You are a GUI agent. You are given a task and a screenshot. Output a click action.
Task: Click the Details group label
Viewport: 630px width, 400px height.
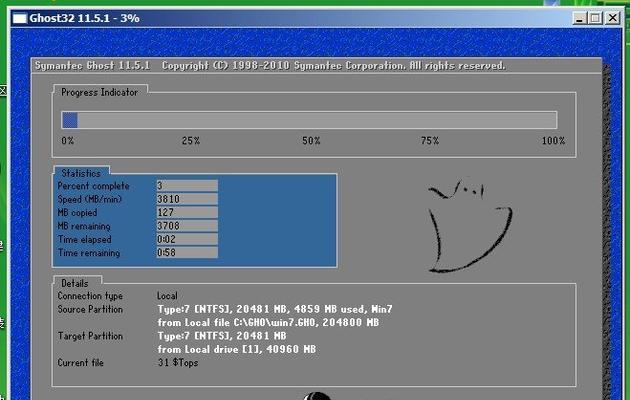click(75, 284)
